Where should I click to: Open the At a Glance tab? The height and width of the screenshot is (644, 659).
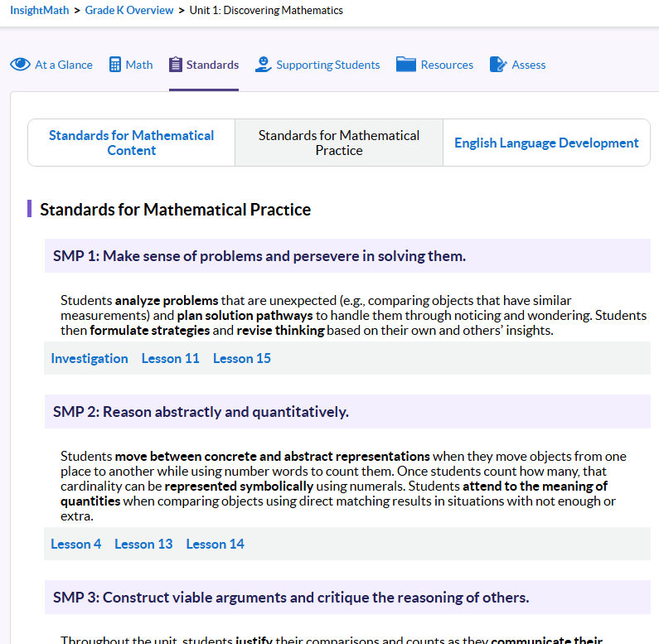tap(63, 65)
